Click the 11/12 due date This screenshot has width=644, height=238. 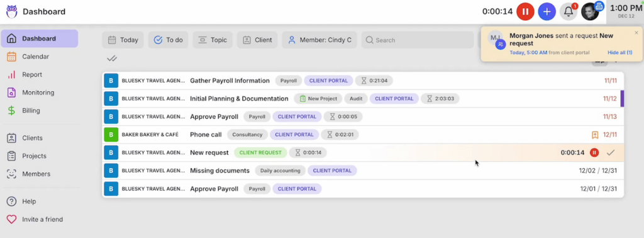coord(610,99)
